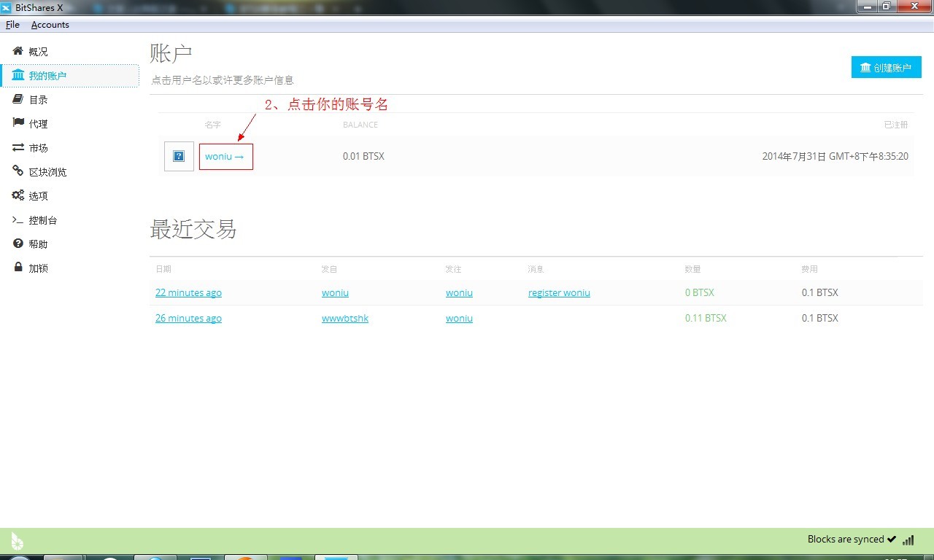The image size is (934, 560).
Task: Click the 数量 amount column header
Action: (692, 269)
